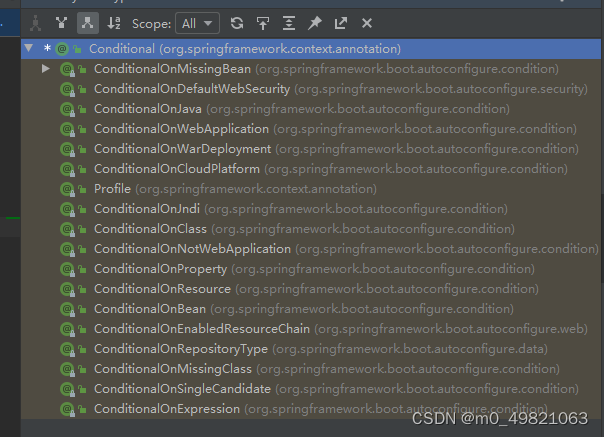Click annotation icon beside ConditionalOnCloudPlatform

coord(67,170)
